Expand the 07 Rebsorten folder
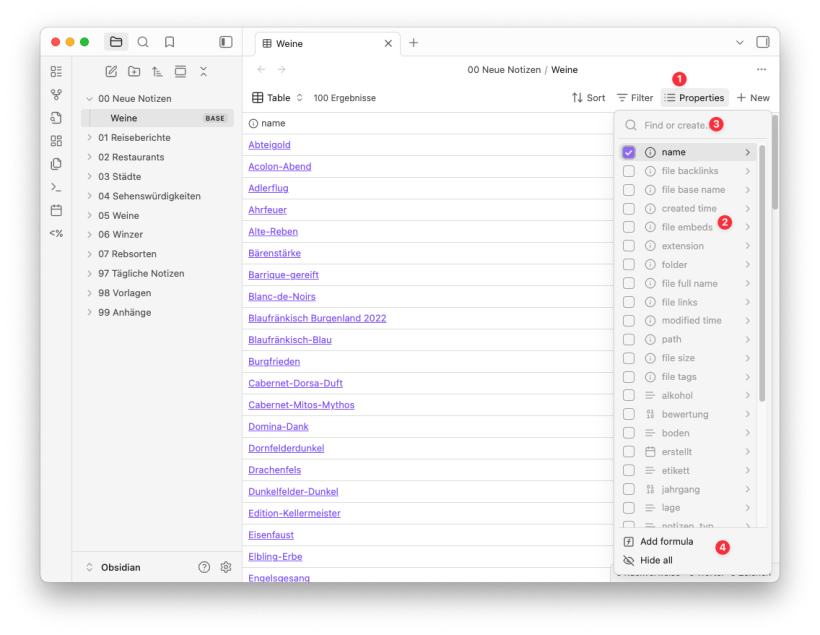Screen dimensions: 820x635 (x=89, y=254)
